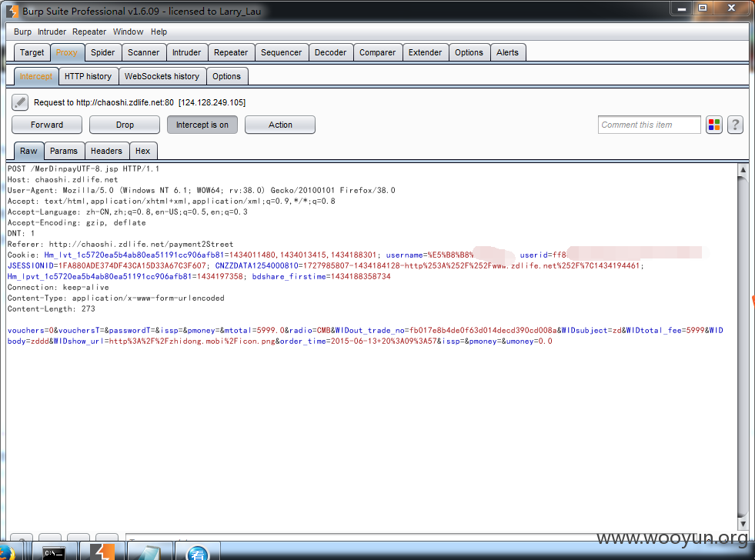755x560 pixels.
Task: Open the Repeater menu in menu bar
Action: 89,32
